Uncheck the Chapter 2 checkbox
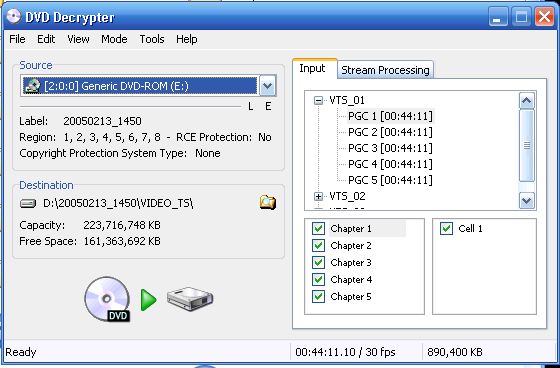This screenshot has height=368, width=560. pos(318,245)
